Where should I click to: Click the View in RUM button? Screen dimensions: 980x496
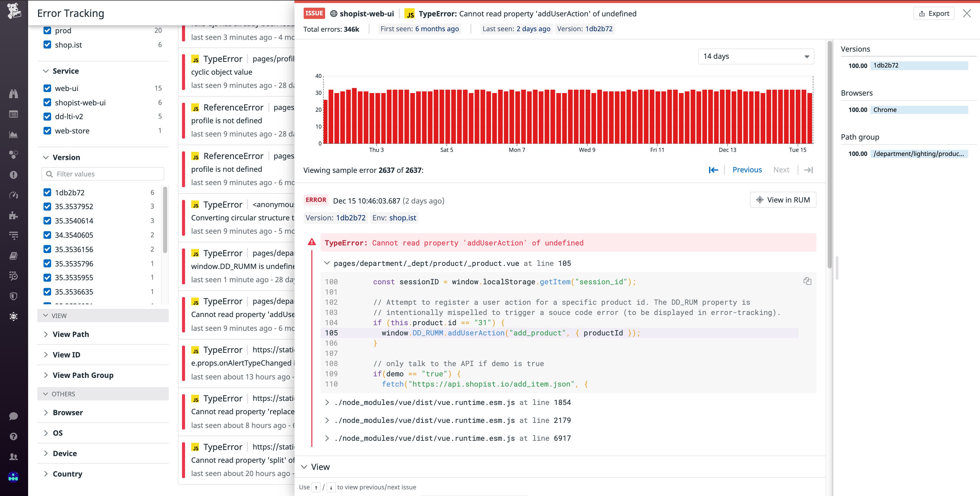pos(783,199)
